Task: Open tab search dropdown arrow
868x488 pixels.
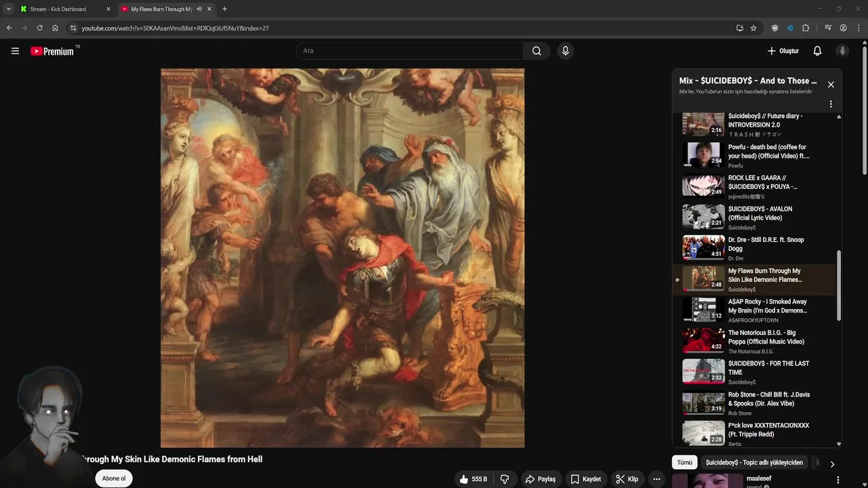Action: pyautogui.click(x=8, y=9)
